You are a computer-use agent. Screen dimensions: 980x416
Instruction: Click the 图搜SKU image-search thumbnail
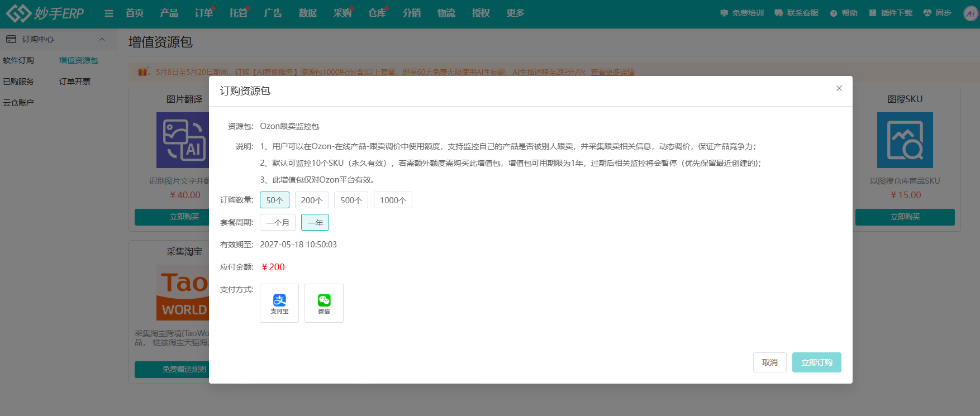[x=905, y=140]
